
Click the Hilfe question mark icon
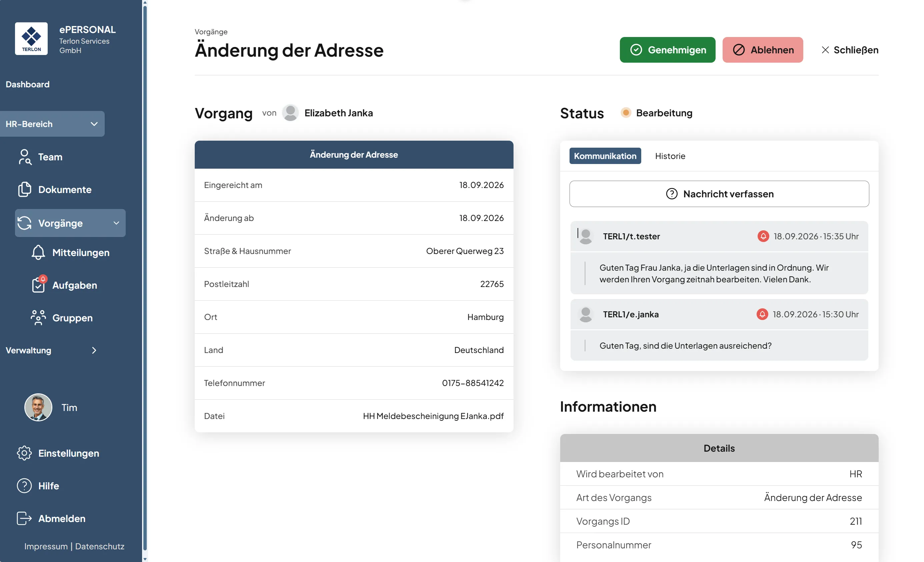click(x=24, y=486)
